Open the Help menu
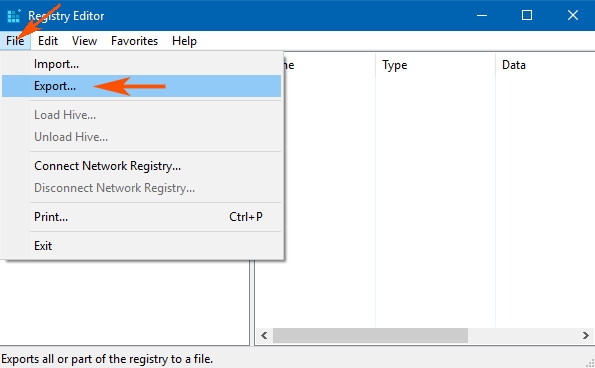Viewport: 595px width, 368px height. click(x=184, y=41)
